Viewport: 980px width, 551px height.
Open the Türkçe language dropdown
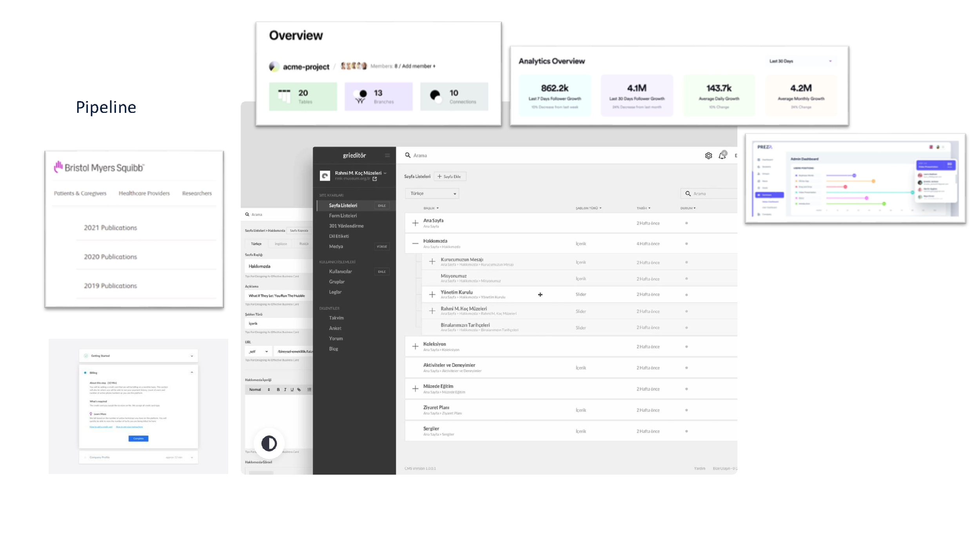pos(432,193)
